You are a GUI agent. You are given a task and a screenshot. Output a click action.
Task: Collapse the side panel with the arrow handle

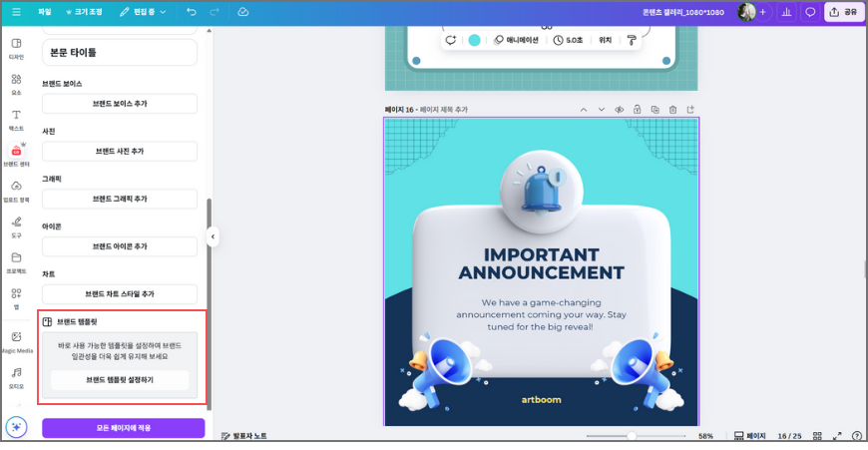tap(213, 236)
